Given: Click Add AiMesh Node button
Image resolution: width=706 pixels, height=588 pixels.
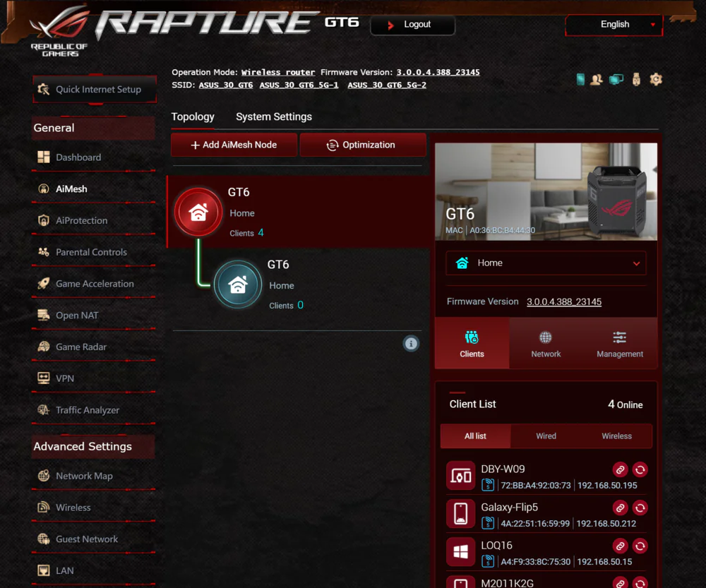Looking at the screenshot, I should tap(234, 145).
